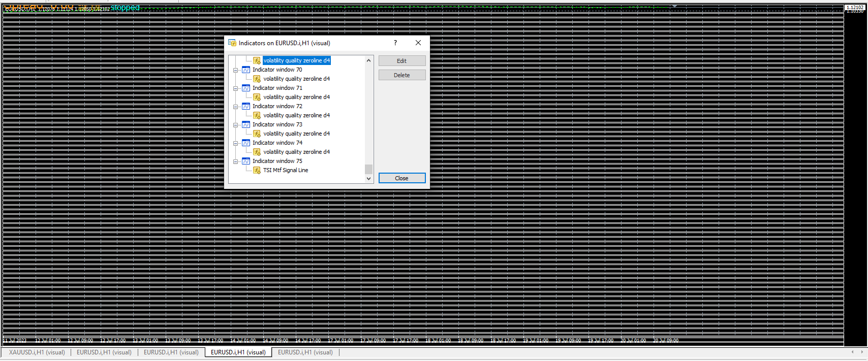Select Indicator window 73 in the tree

[277, 125]
